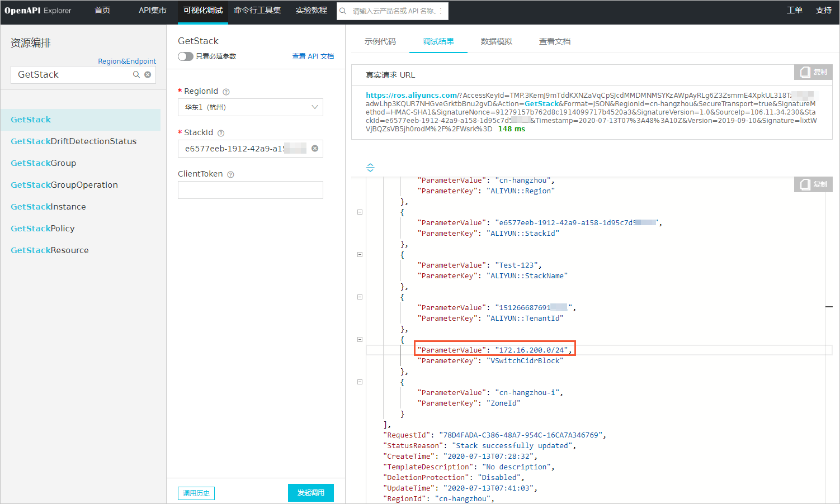Click the search icon in the top API search bar
The image size is (840, 504).
click(x=343, y=11)
